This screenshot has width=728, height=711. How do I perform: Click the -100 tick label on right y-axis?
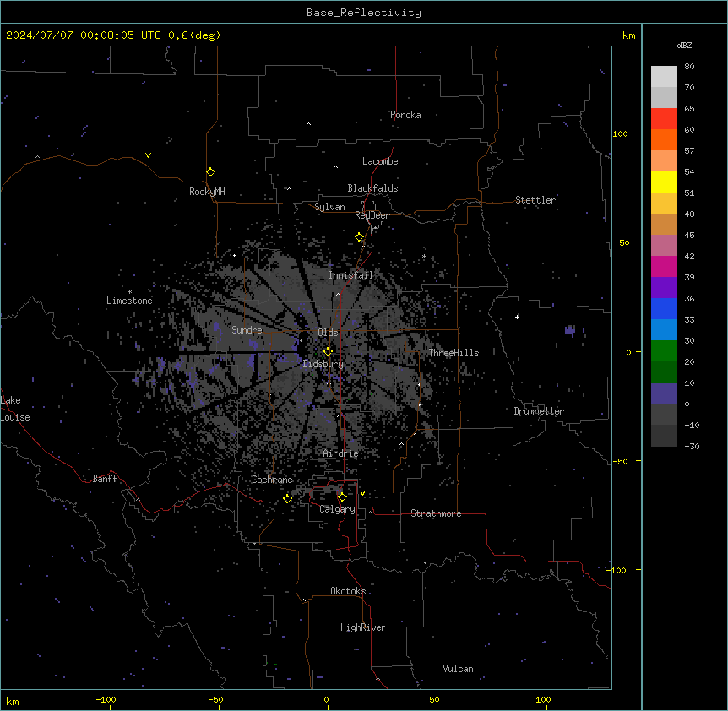click(617, 570)
